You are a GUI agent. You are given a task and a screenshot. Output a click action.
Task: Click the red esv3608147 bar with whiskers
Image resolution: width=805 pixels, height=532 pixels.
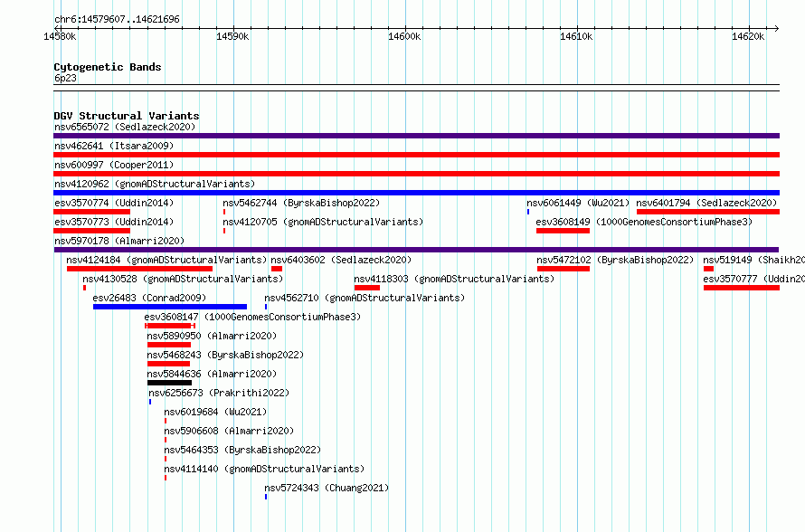[170, 326]
